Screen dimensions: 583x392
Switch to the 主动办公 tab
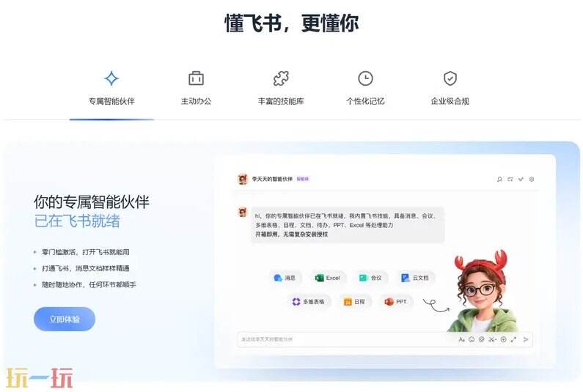tap(196, 89)
